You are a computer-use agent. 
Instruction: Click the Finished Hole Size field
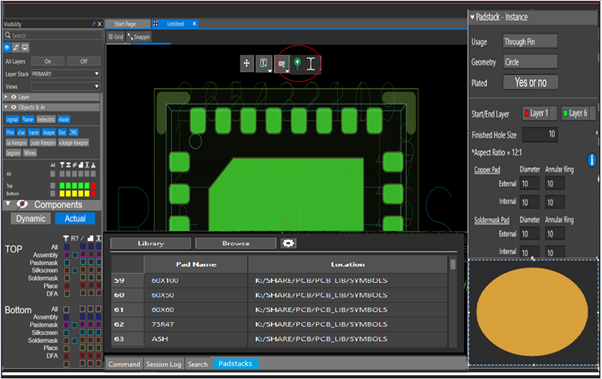539,134
